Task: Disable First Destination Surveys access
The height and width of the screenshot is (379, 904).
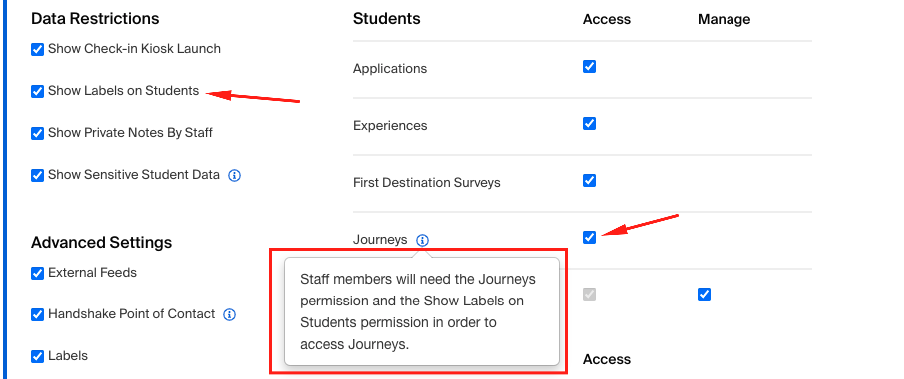Action: point(589,181)
